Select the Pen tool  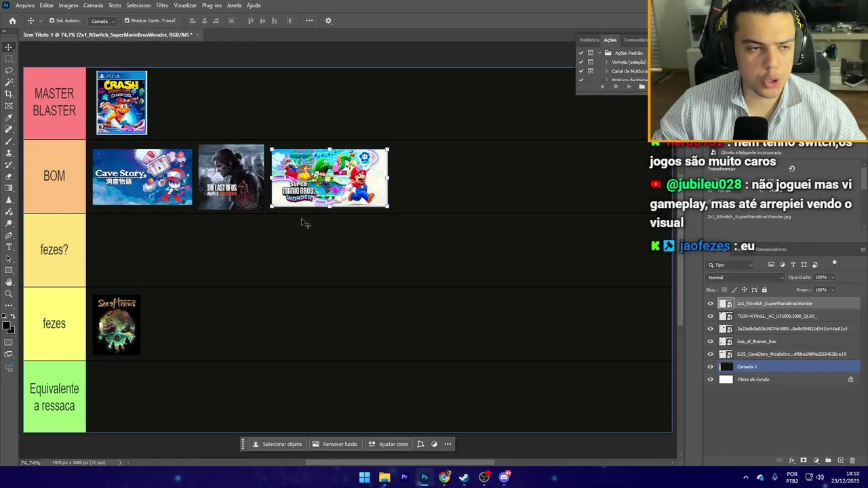[x=9, y=235]
